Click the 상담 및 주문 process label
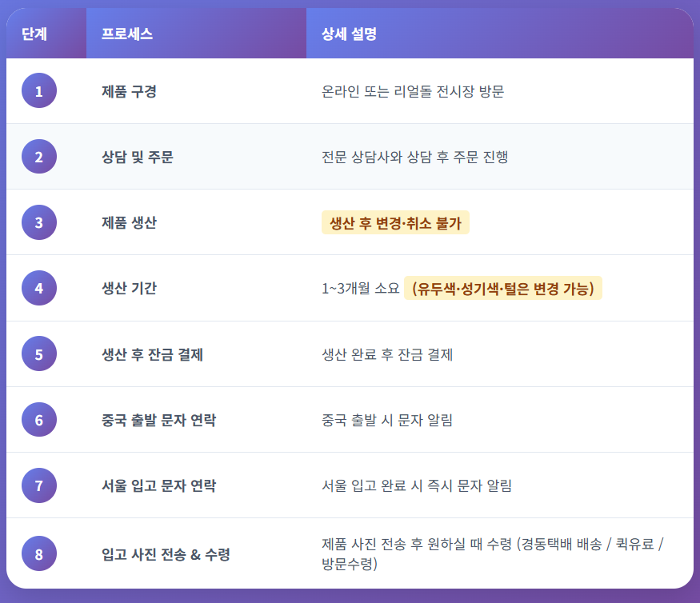 [138, 157]
